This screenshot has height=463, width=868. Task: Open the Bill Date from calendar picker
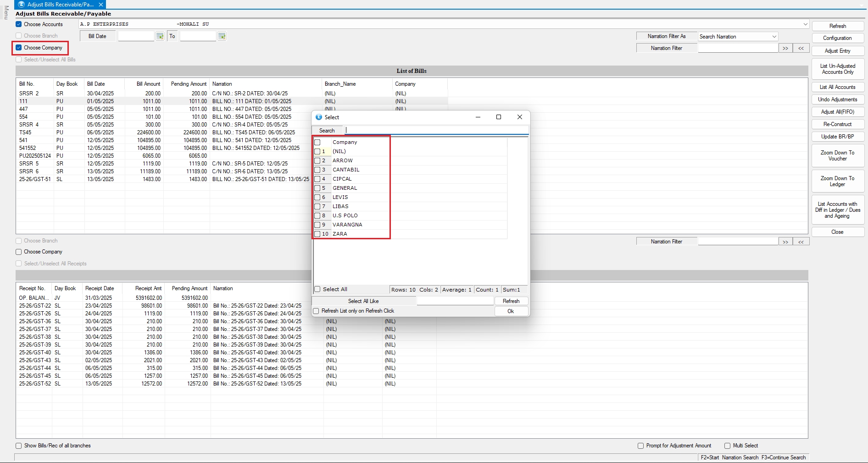coord(160,36)
